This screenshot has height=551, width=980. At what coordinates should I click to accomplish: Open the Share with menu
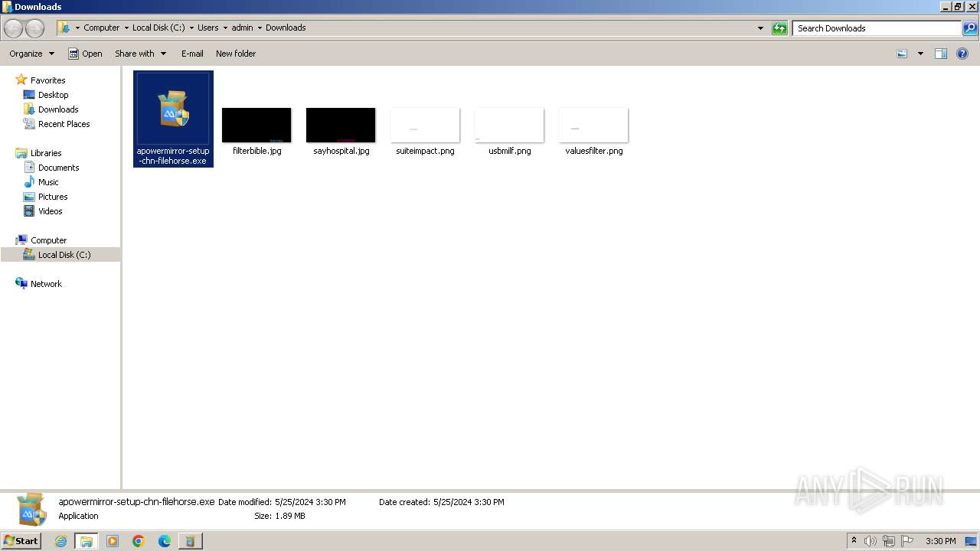point(140,54)
